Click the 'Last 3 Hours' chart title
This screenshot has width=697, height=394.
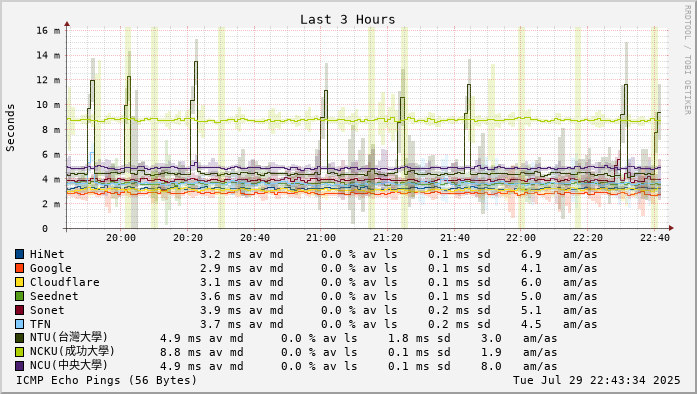(348, 20)
